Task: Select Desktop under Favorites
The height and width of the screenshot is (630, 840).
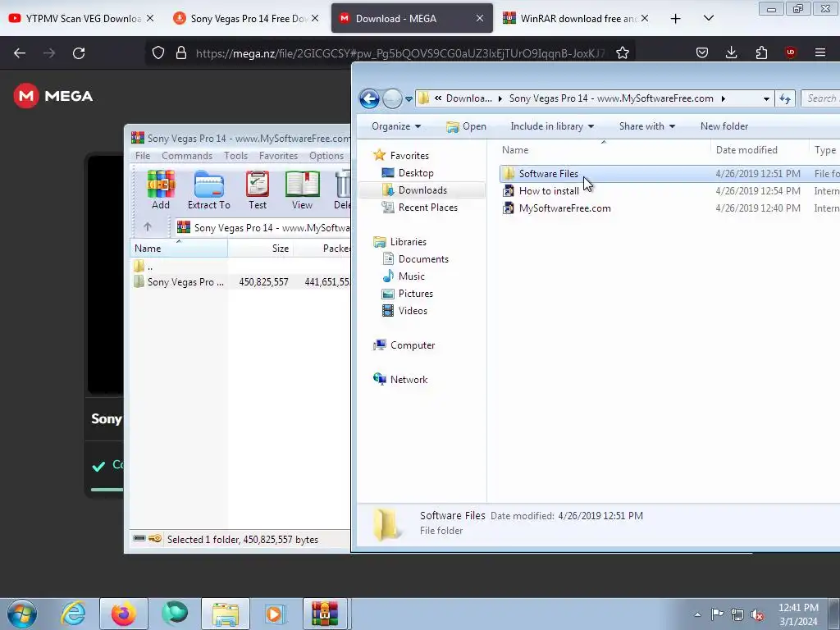Action: click(416, 173)
